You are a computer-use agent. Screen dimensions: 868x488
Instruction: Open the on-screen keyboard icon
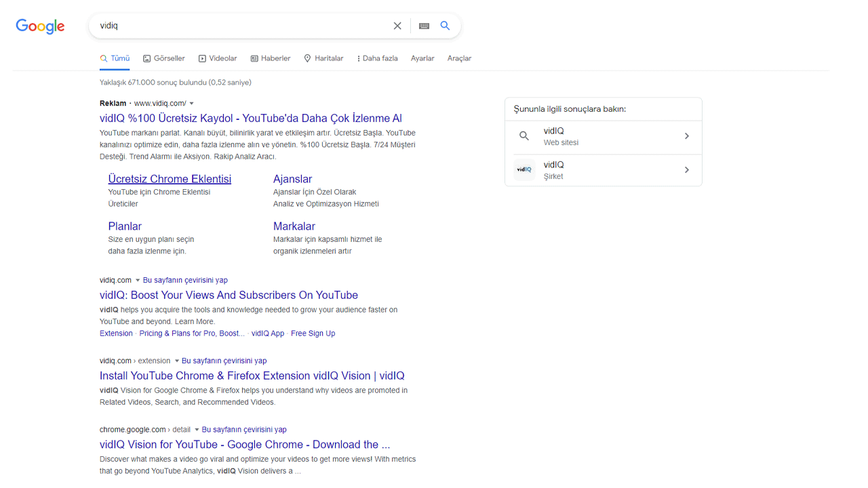pos(424,26)
